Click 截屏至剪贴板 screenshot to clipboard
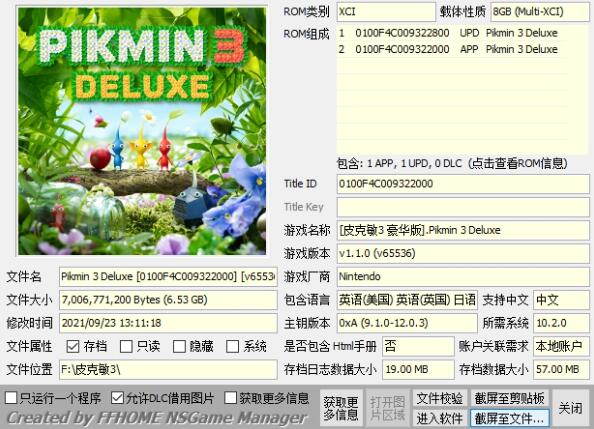The image size is (594, 429). 510,398
